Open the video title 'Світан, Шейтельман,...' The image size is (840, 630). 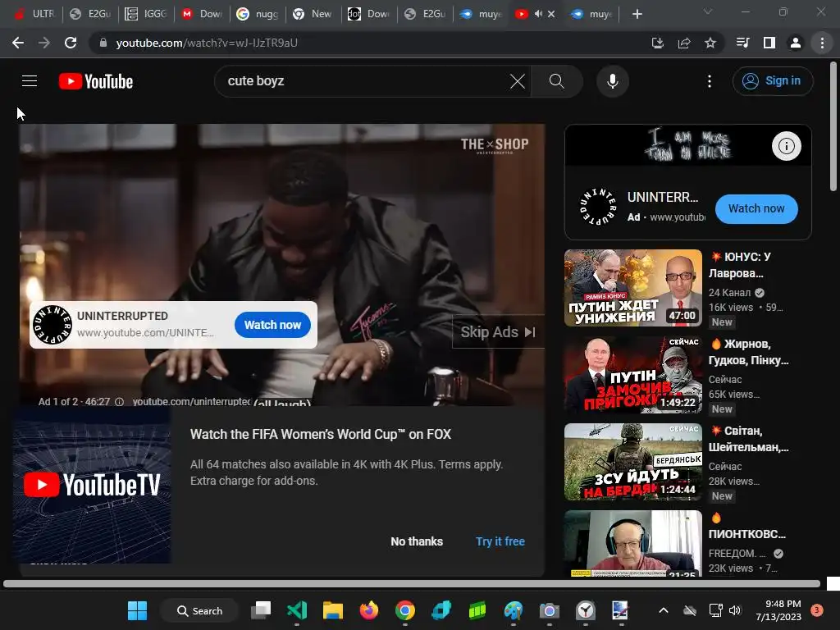748,439
